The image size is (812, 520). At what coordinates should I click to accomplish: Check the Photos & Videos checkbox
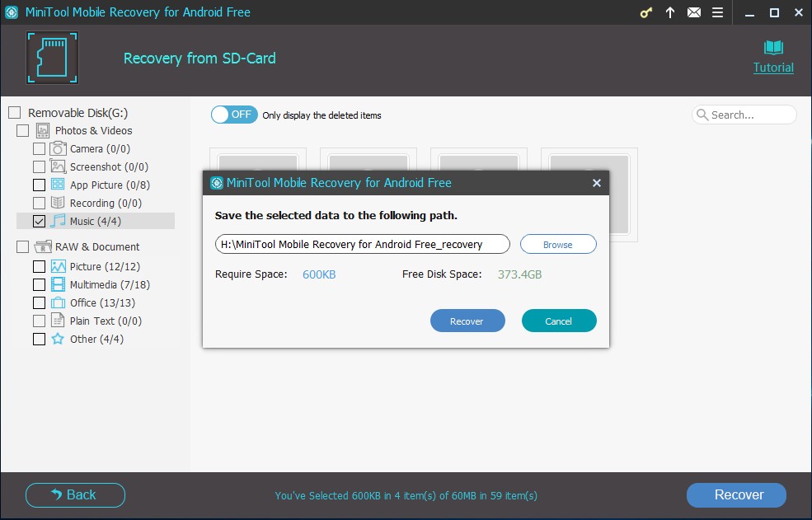(x=23, y=130)
